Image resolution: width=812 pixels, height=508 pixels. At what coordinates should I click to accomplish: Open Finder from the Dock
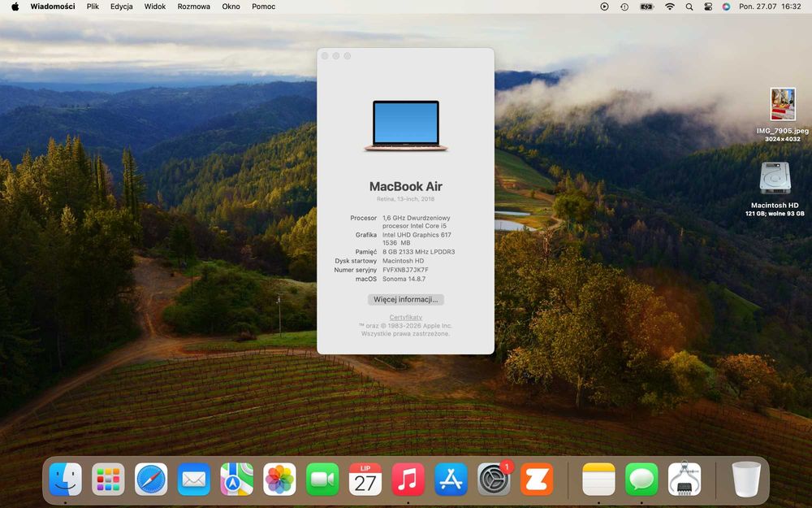click(x=65, y=480)
